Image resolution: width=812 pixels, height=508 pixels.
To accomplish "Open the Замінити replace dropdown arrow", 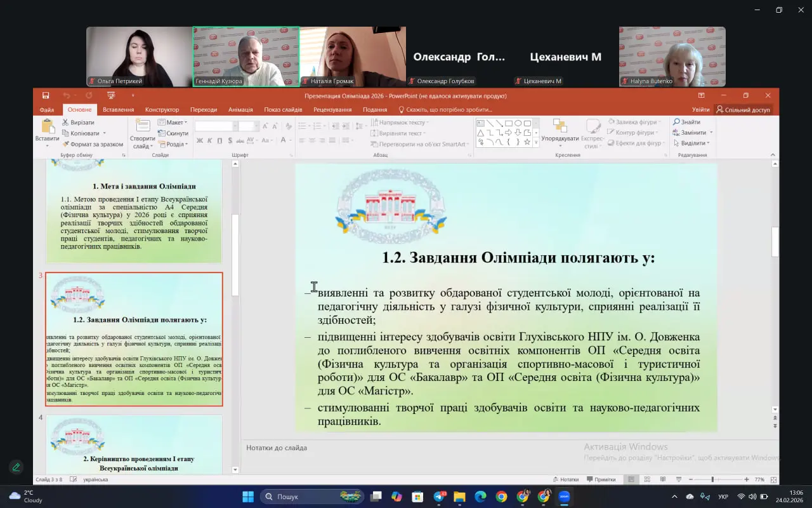I will [x=711, y=133].
